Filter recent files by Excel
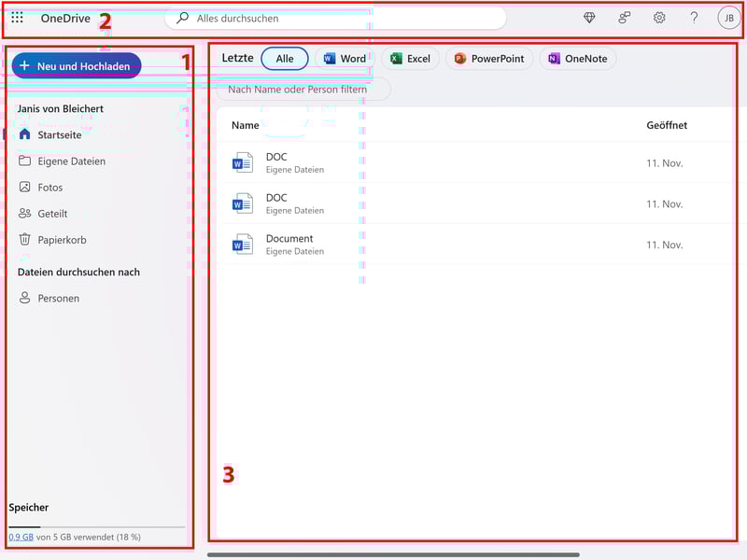The image size is (747, 560). [x=410, y=59]
